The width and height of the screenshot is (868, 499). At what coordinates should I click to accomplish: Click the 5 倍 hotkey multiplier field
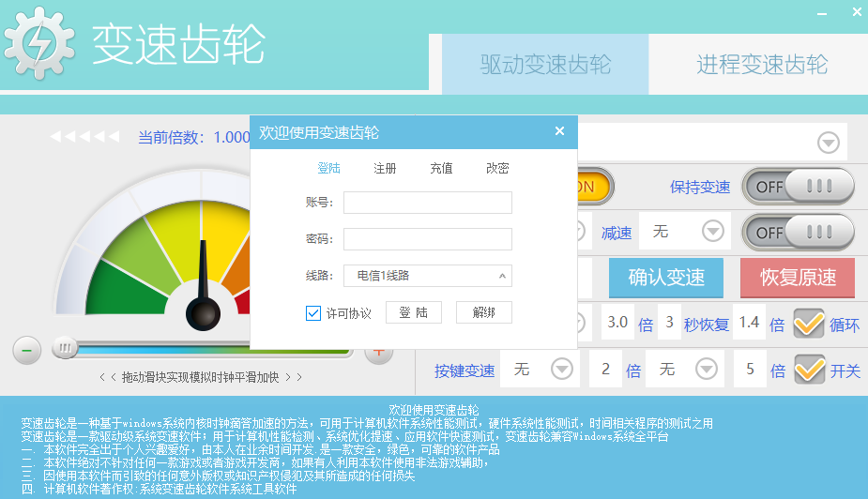750,369
